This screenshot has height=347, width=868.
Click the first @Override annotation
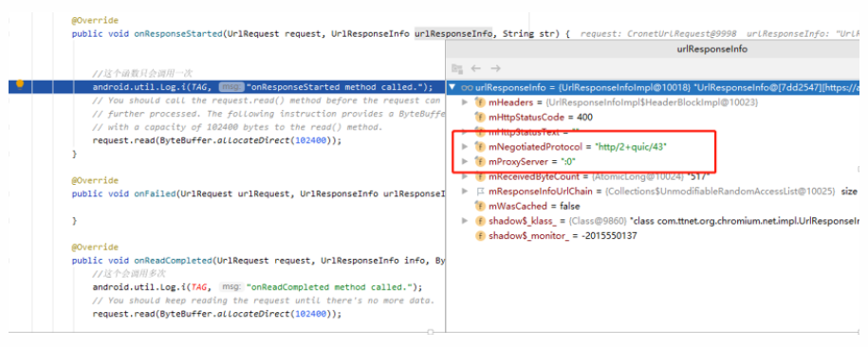[95, 21]
